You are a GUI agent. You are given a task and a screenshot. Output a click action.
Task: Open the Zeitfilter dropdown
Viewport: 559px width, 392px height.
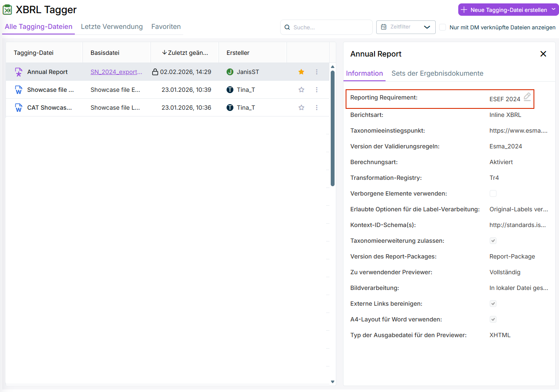pos(406,27)
